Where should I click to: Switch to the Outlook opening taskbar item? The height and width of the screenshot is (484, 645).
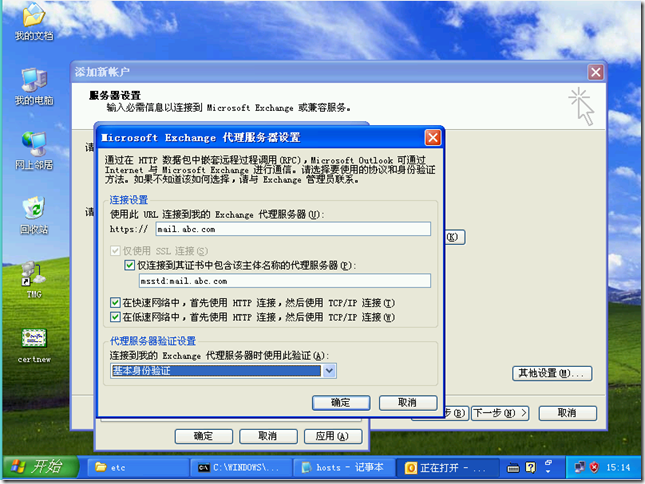coord(447,468)
